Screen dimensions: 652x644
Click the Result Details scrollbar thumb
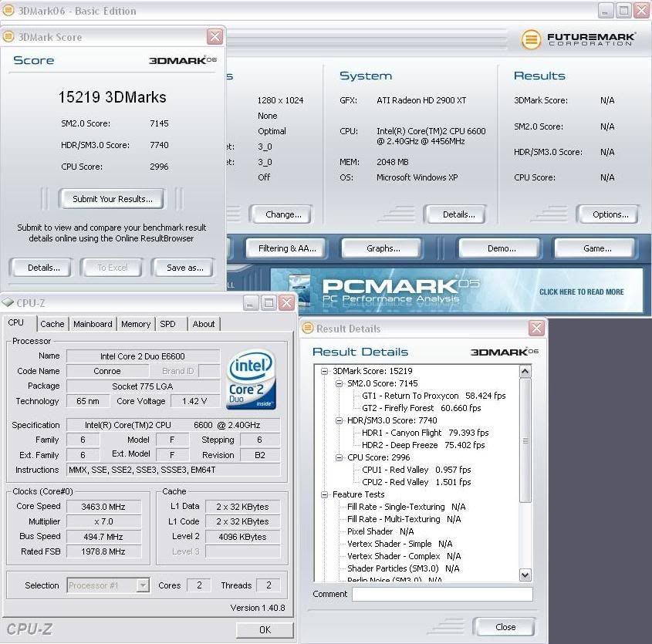coord(525,440)
